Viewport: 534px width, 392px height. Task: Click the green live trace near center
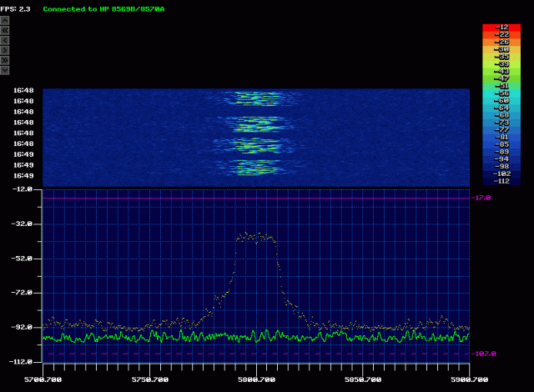[256, 336]
